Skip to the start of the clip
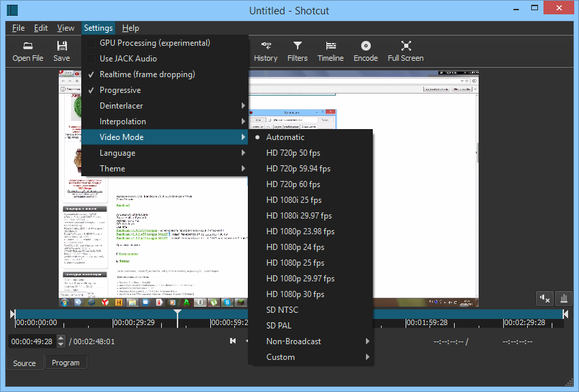The width and height of the screenshot is (579, 392). [x=12, y=314]
